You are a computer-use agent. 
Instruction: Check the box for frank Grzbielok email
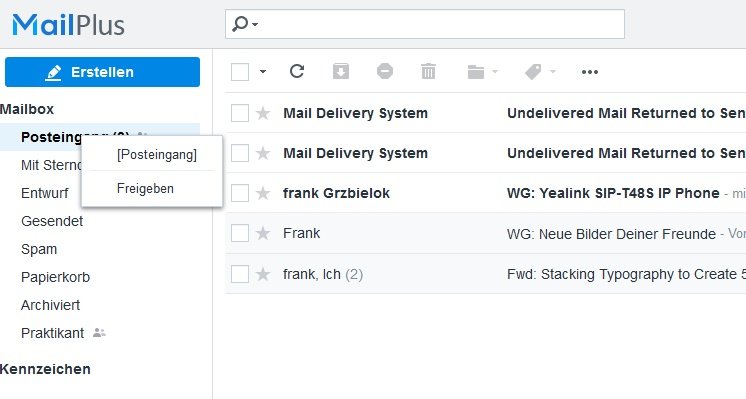[240, 194]
